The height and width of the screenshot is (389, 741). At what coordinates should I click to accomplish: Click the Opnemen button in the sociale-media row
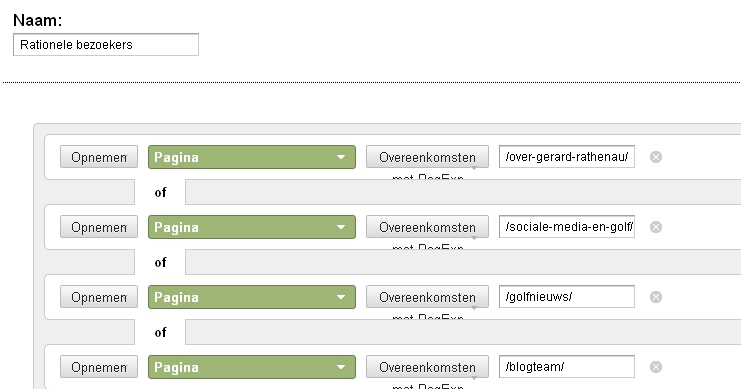pyautogui.click(x=99, y=227)
